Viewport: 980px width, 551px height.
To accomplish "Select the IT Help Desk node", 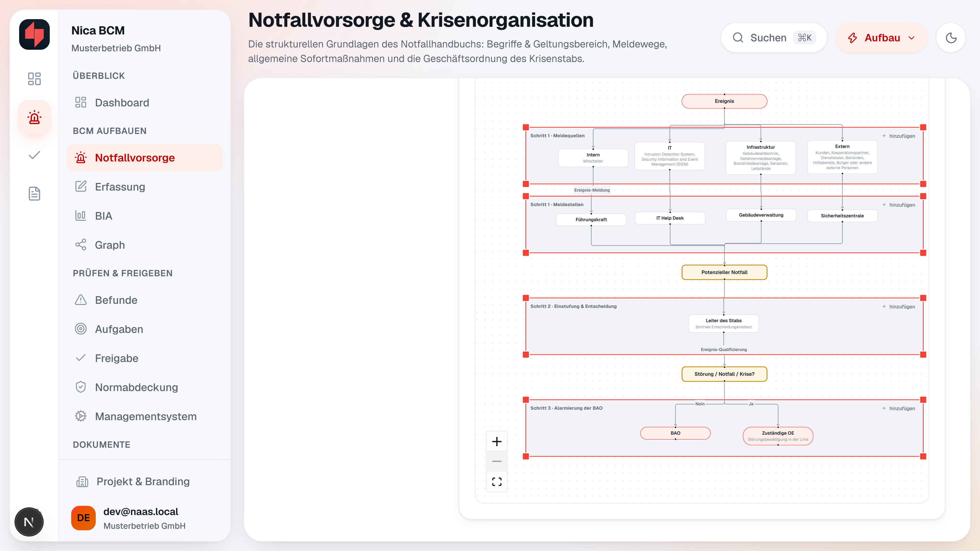I will tap(670, 218).
